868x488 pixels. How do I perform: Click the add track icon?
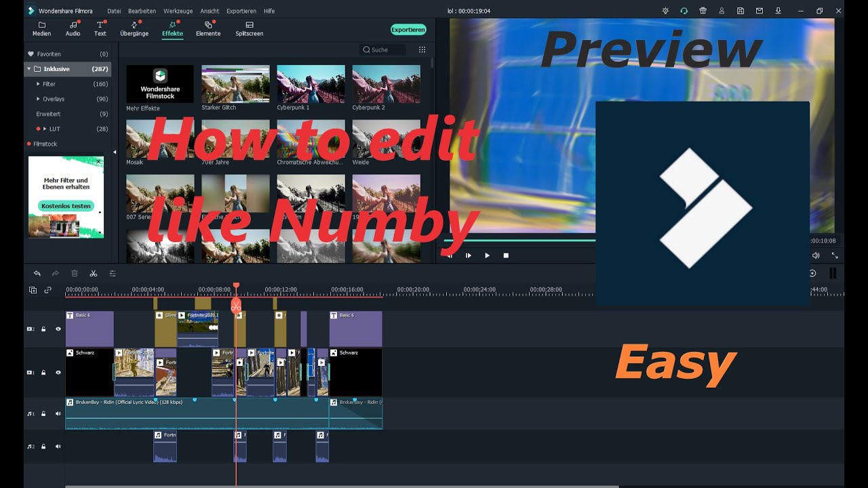pos(33,290)
